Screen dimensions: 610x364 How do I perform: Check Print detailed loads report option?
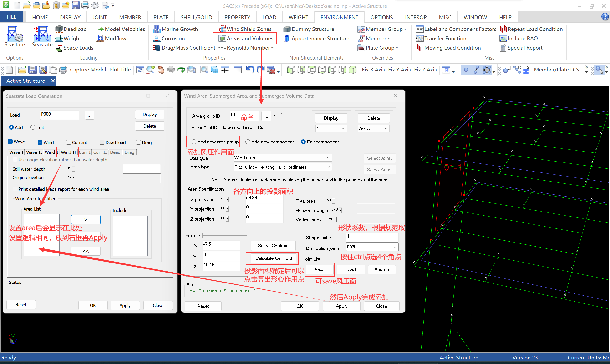coord(15,189)
